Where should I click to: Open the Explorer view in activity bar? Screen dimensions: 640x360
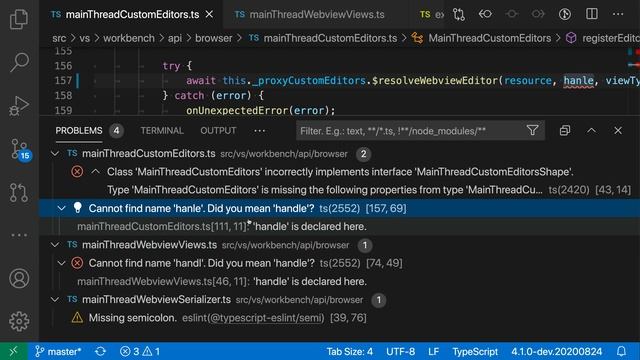(19, 19)
